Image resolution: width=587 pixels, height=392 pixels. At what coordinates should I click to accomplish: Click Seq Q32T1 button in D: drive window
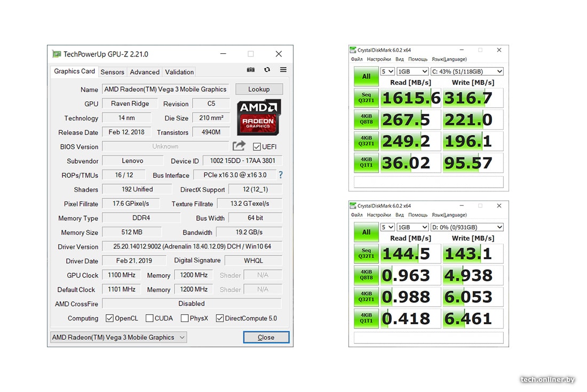366,253
